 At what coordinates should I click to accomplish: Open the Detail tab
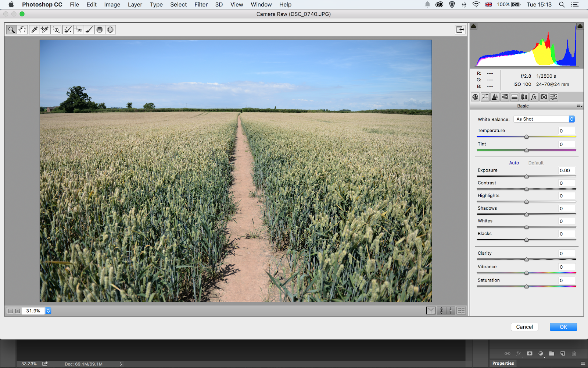[495, 97]
